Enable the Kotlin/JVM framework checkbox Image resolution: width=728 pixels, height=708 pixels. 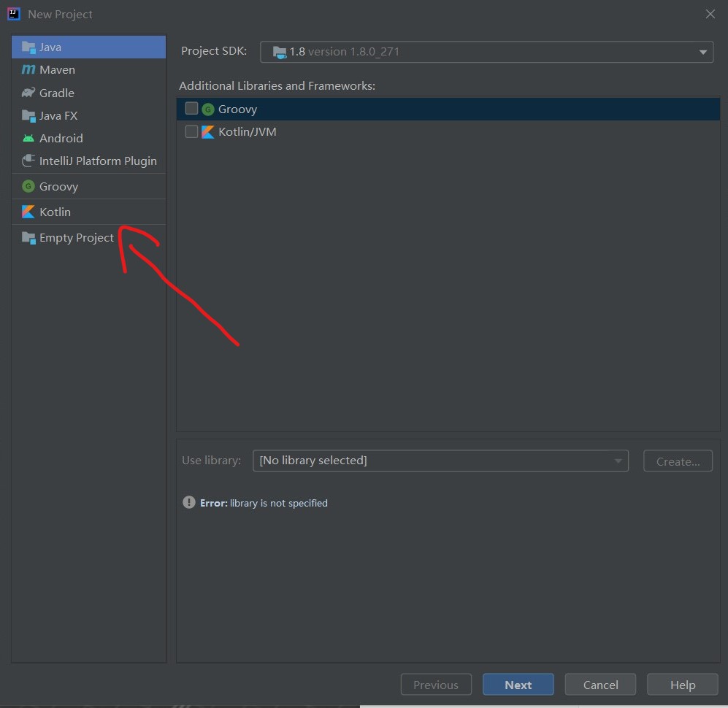pyautogui.click(x=191, y=132)
